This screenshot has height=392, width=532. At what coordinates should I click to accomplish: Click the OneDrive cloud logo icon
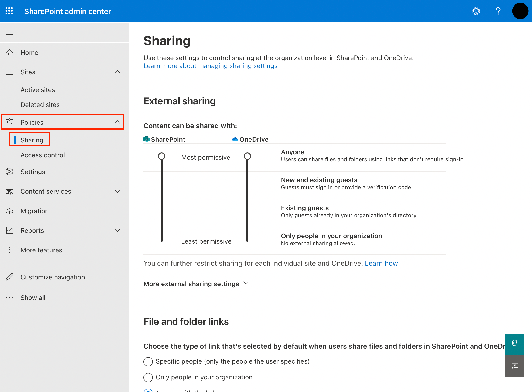point(235,139)
